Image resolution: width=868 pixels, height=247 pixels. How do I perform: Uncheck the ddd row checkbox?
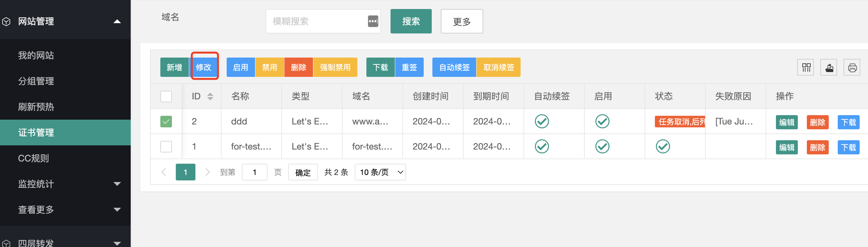tap(166, 122)
